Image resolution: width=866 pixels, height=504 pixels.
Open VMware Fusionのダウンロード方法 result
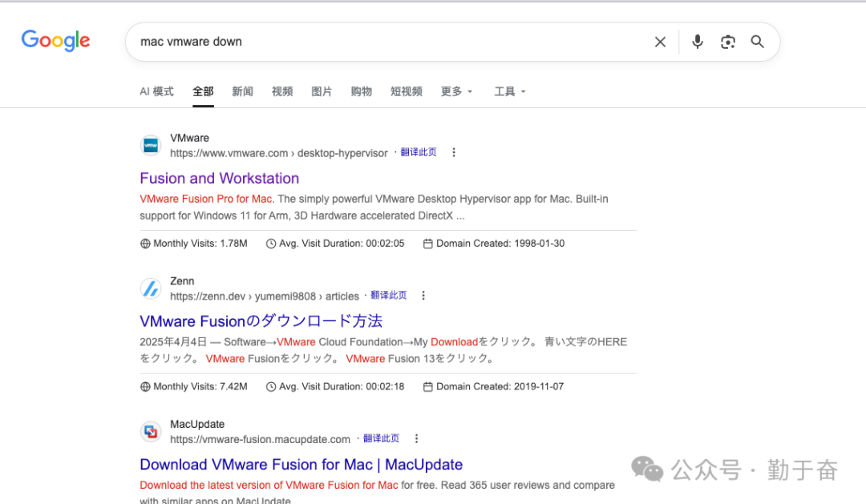[x=261, y=321]
